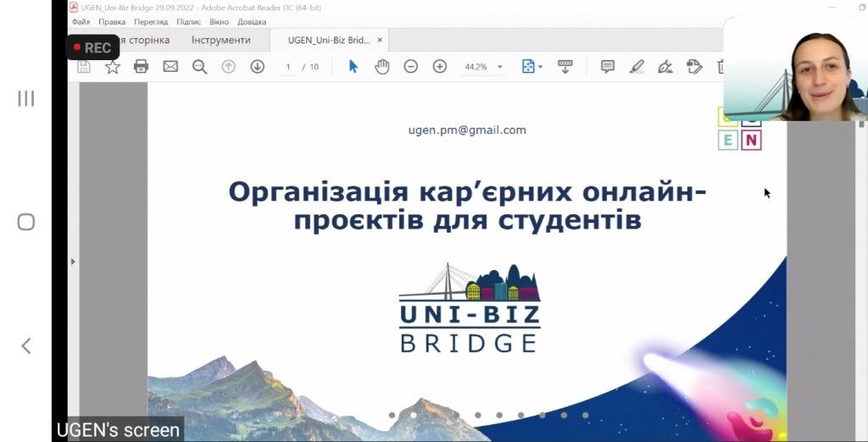The width and height of the screenshot is (868, 442).
Task: Click the Adobe Acrobat PDF title bar icon
Action: pos(73,7)
